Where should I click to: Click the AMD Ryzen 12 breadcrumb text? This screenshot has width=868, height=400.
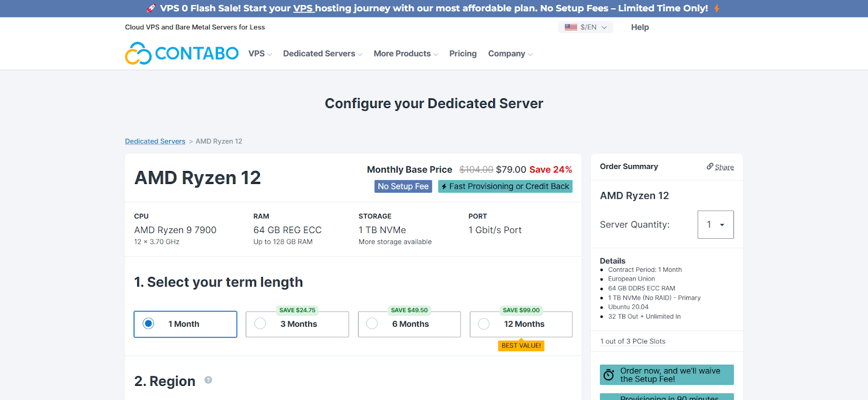pos(219,141)
